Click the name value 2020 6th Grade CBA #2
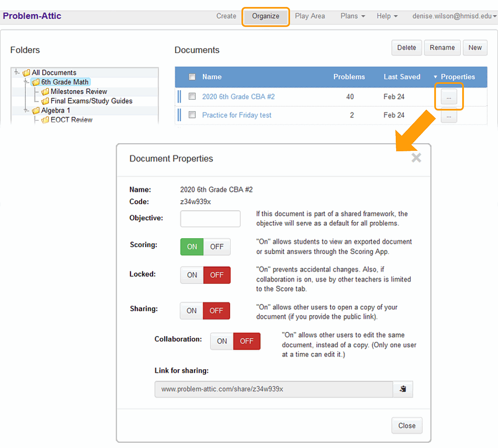Image resolution: width=498 pixels, height=448 pixels. [x=216, y=190]
